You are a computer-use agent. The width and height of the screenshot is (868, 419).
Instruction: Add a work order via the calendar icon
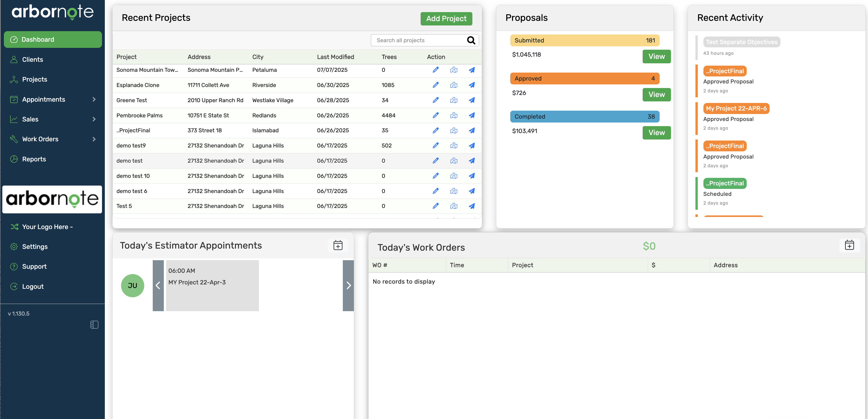coord(849,245)
